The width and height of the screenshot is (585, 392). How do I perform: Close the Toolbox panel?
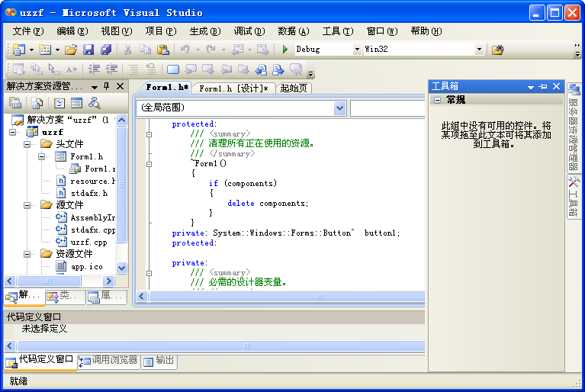click(556, 86)
